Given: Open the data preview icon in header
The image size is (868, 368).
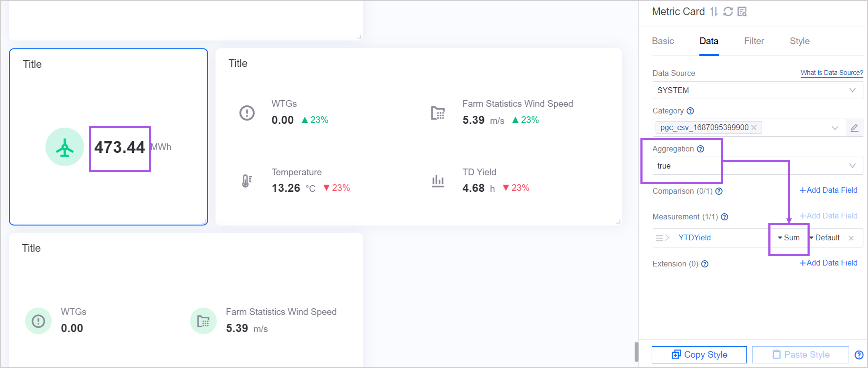Looking at the screenshot, I should (742, 12).
